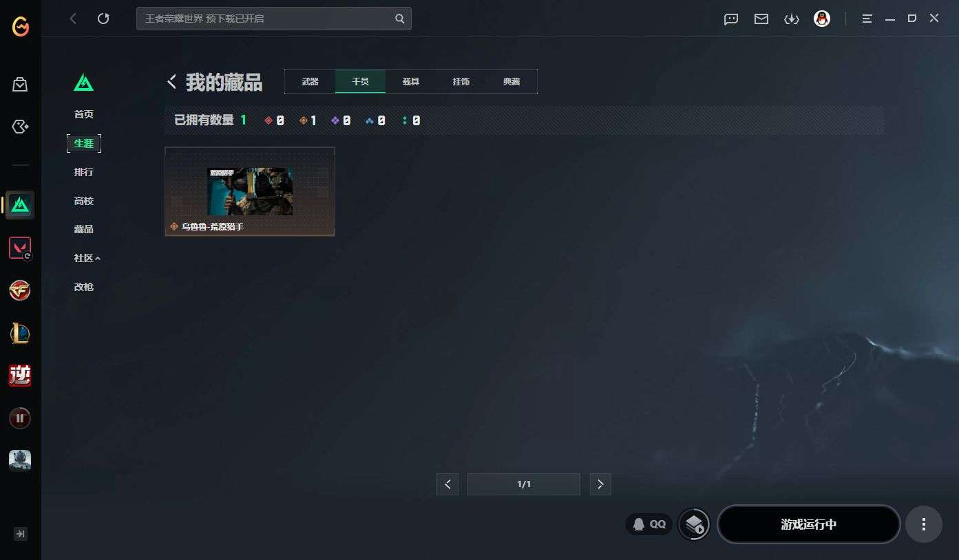Open the 藏品 collection section

coord(84,229)
